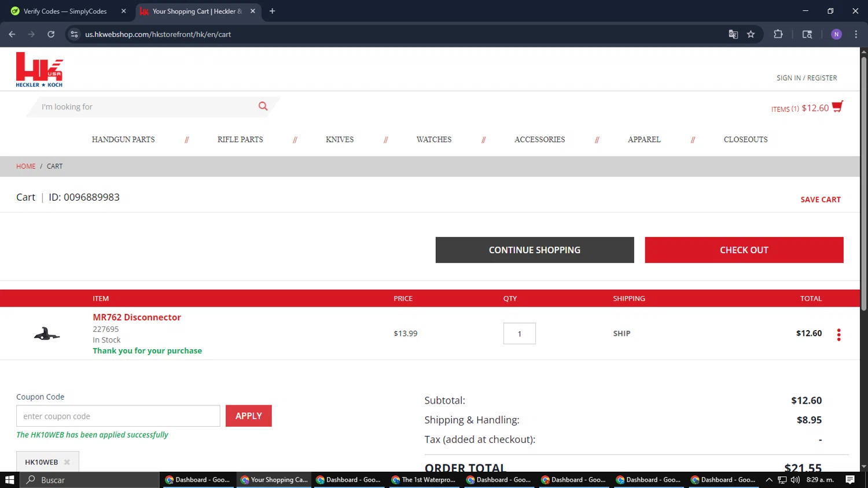Viewport: 868px width, 488px height.
Task: Open the three-dot menu for MR762 Disconnector
Action: click(838, 334)
